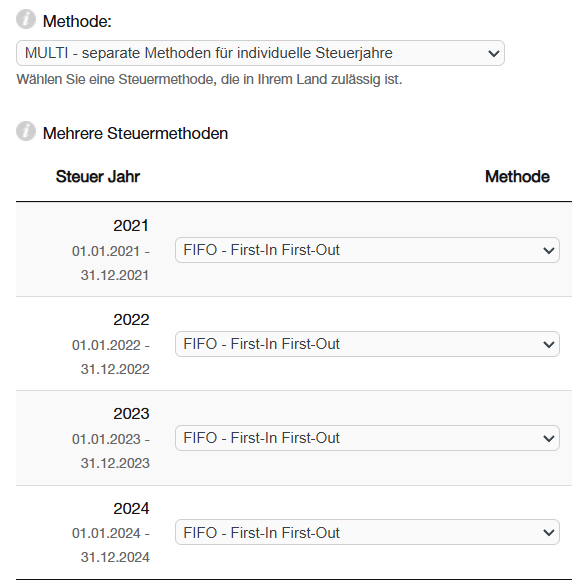Click the info icon beside Methode label
Screen dimensions: 578x588
pos(26,20)
